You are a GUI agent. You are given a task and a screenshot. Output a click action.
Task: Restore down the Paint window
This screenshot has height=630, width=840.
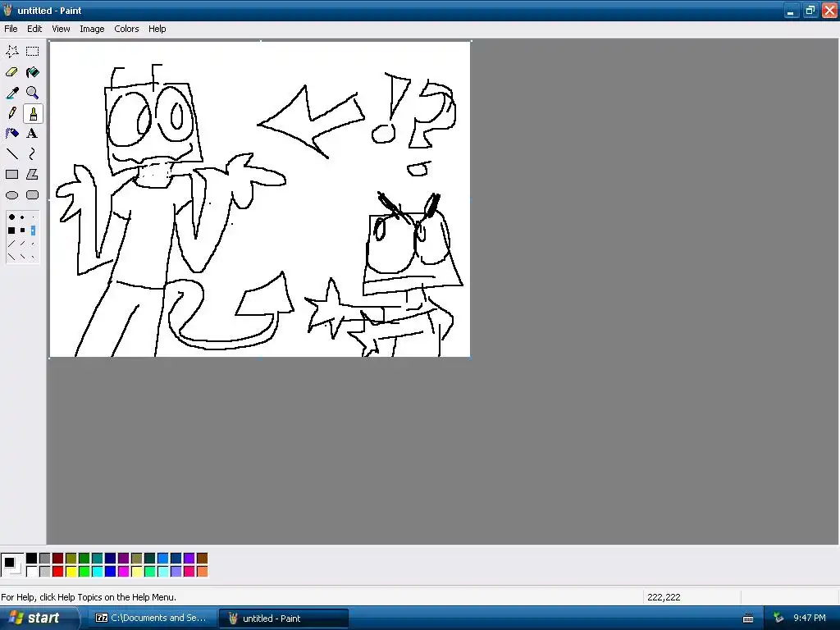tap(810, 10)
